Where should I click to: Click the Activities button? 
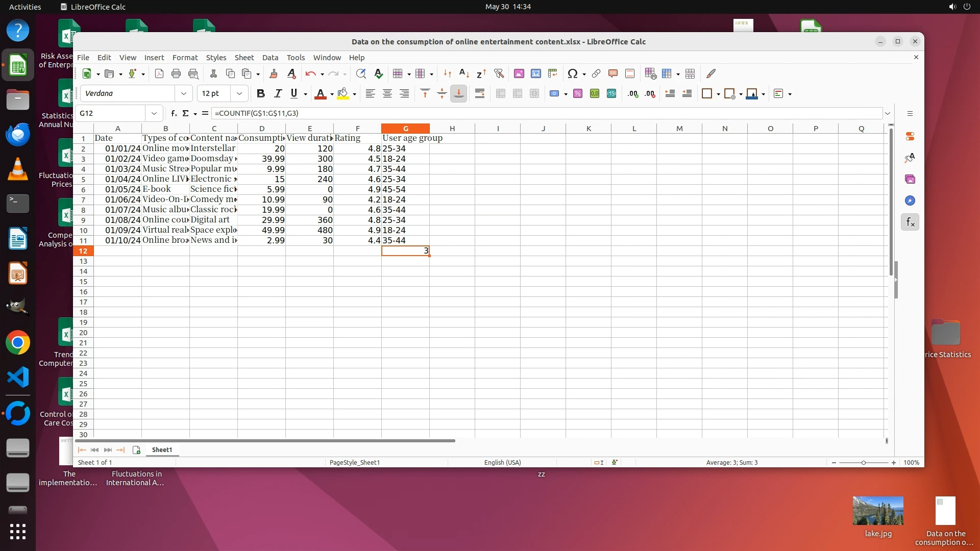click(x=25, y=7)
